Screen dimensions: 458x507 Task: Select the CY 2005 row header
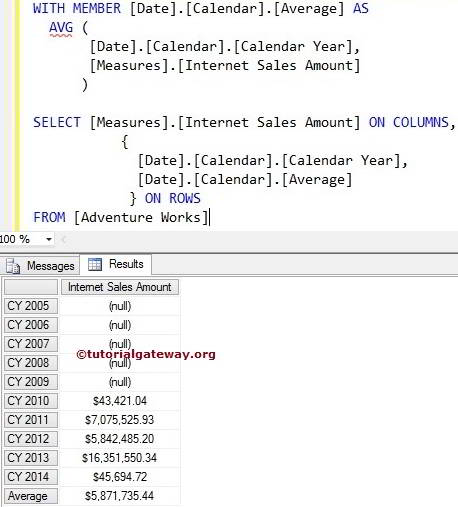pos(31,306)
